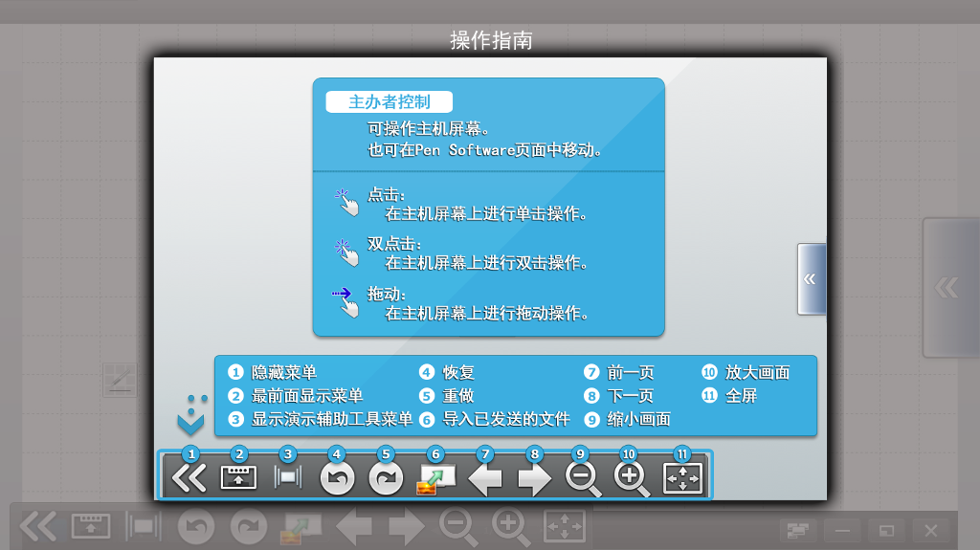The height and width of the screenshot is (550, 980).
Task: Click the full screen icon numbered 11
Action: (682, 477)
